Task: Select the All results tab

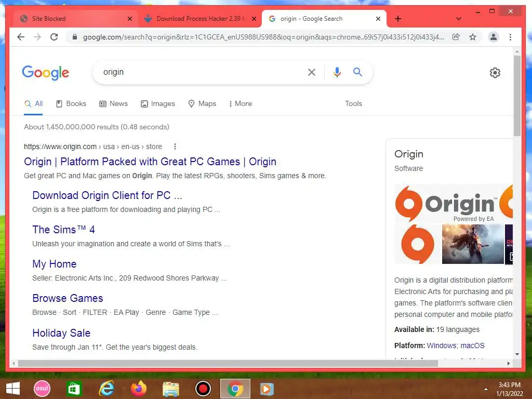Action: pyautogui.click(x=33, y=104)
